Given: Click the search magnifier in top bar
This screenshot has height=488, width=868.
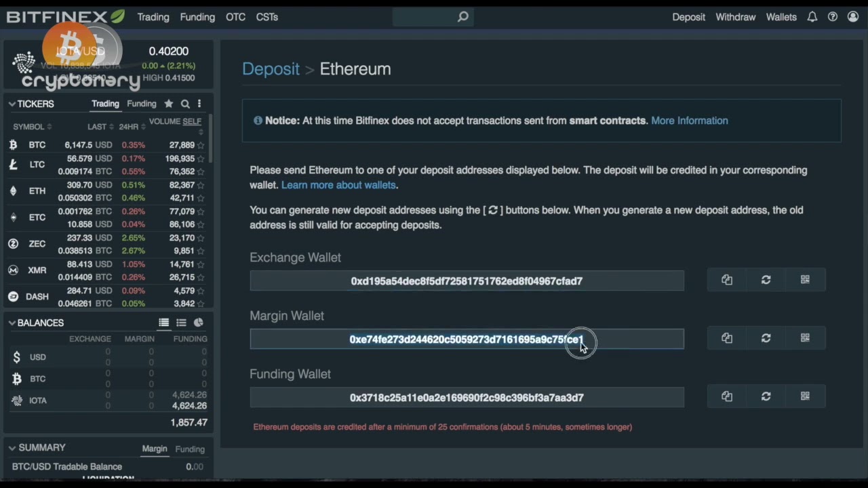Looking at the screenshot, I should pyautogui.click(x=462, y=17).
